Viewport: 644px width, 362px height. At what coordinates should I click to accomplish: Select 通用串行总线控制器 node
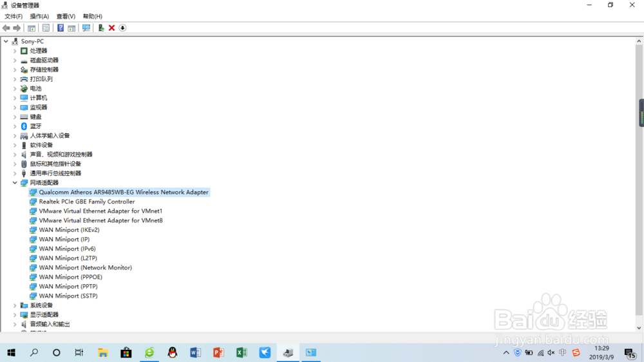click(x=55, y=173)
